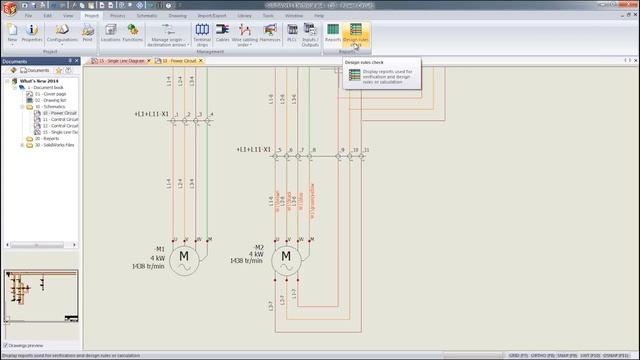This screenshot has height=360, width=640.
Task: Open New button dropdown arrow
Action: pos(12,44)
